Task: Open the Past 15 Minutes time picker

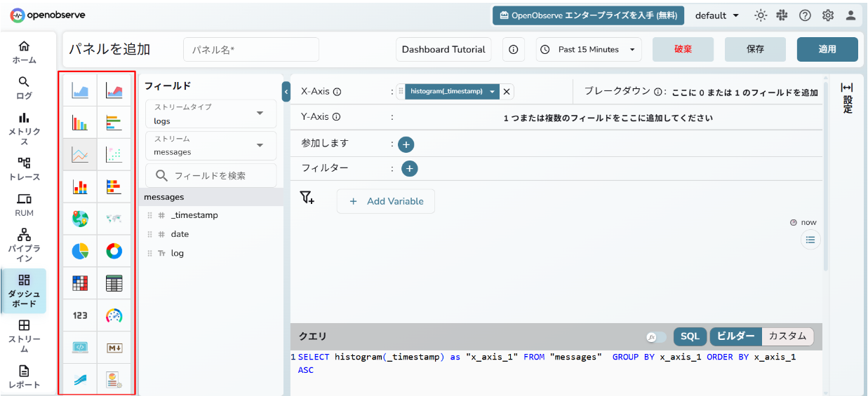Action: pos(589,50)
